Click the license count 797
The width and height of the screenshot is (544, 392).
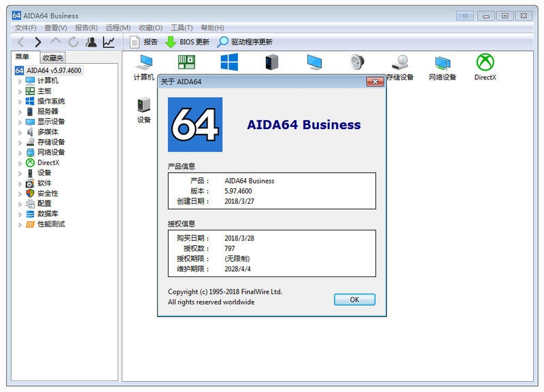tap(229, 249)
